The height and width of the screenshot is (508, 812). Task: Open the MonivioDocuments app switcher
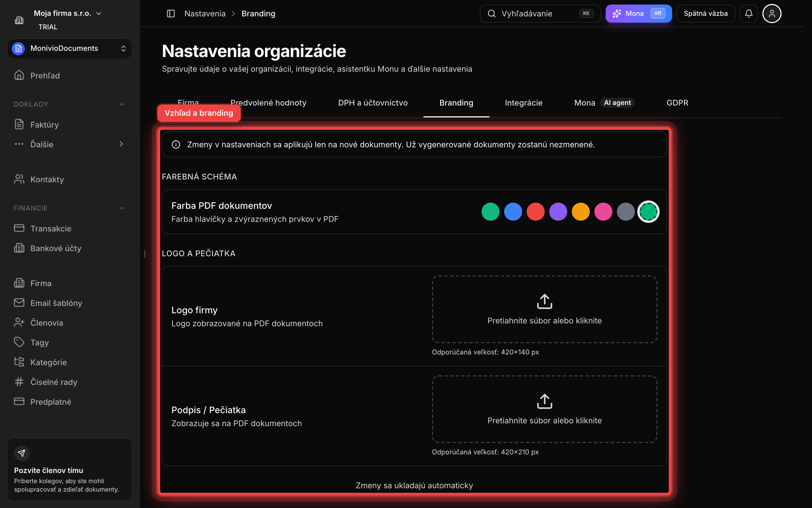(69, 49)
